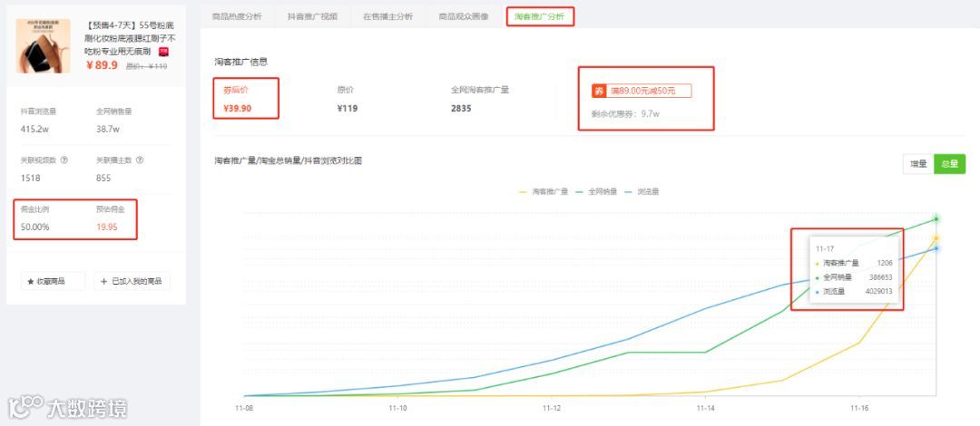Screen dimensions: 980x426
Task: Click the 抖音浏览量 value 415.2w
Action: pos(34,130)
